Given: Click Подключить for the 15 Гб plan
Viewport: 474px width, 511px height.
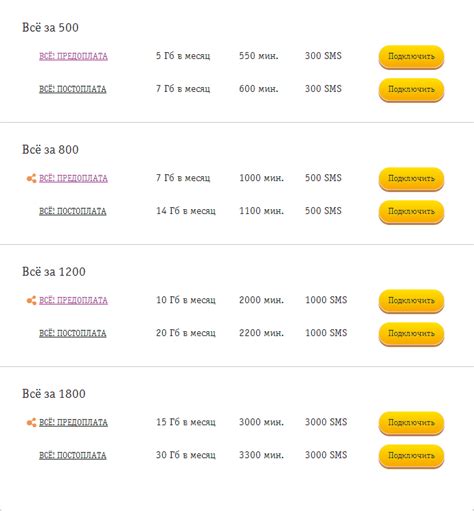Looking at the screenshot, I should coord(411,423).
